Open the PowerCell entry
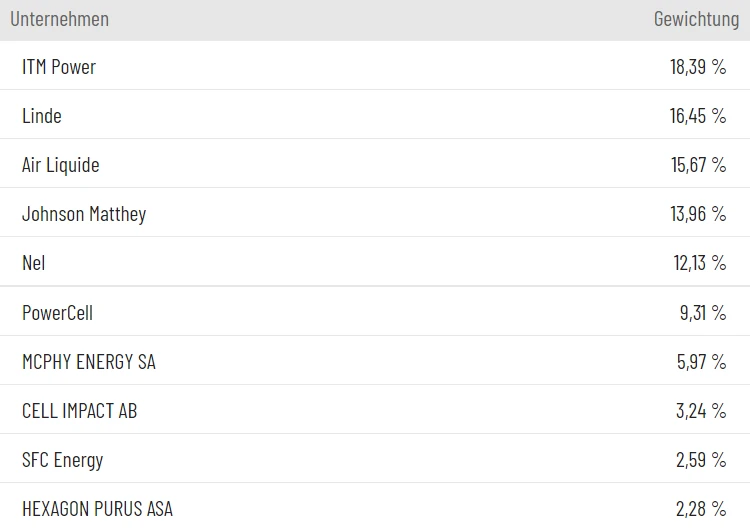This screenshot has width=750, height=531. 57,313
